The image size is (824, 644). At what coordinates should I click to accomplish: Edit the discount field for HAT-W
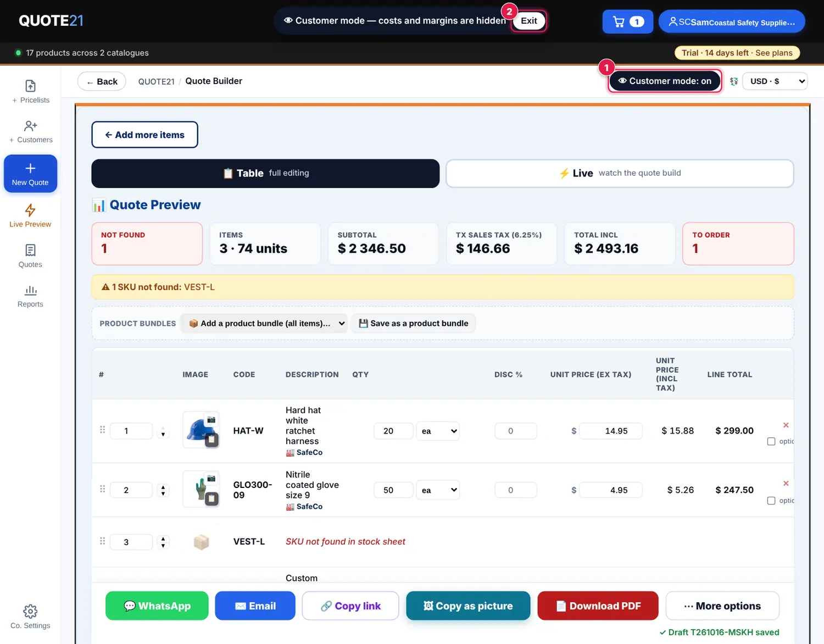pyautogui.click(x=516, y=431)
